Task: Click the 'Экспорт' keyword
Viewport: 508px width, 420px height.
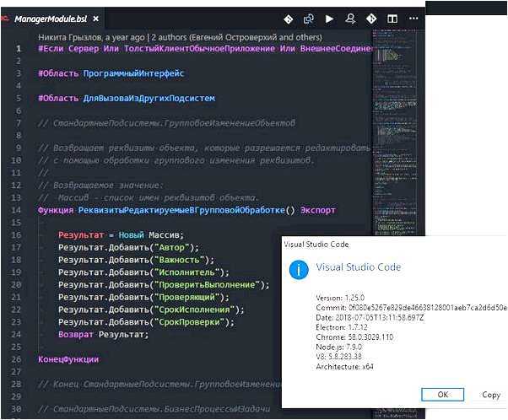Action: [x=318, y=210]
